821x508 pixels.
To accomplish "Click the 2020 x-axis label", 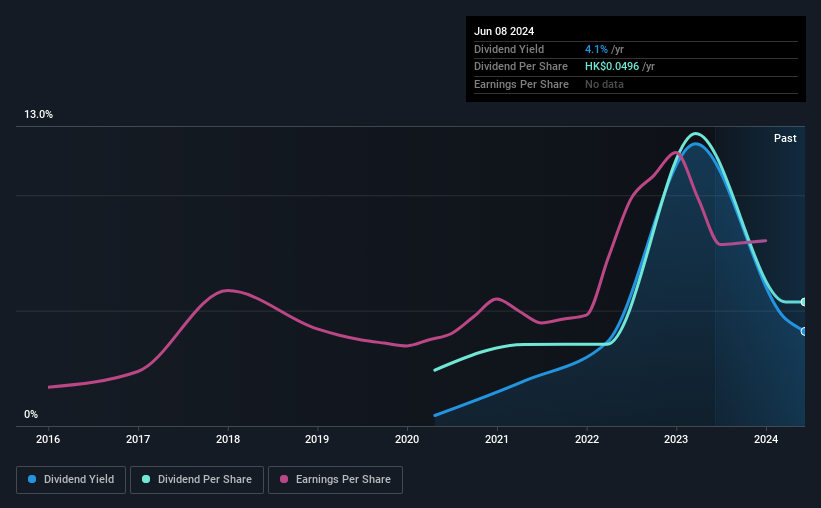I will point(407,439).
